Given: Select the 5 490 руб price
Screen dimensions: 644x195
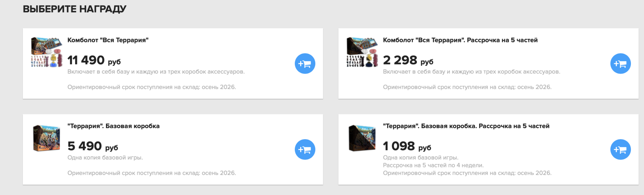Looking at the screenshot, I should point(93,146).
